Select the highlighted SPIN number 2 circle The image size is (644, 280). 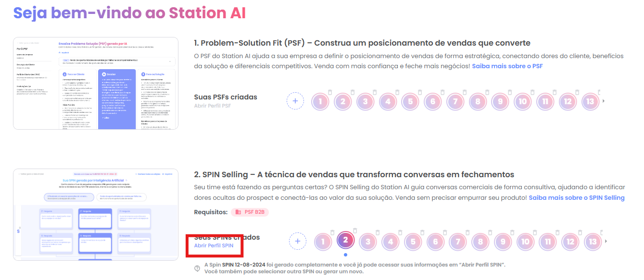[346, 240]
